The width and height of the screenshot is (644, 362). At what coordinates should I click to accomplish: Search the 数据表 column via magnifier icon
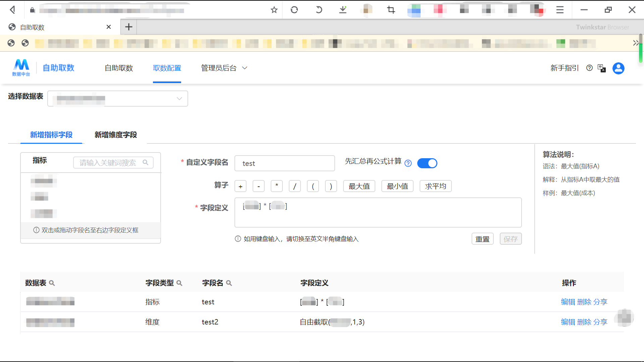click(52, 283)
